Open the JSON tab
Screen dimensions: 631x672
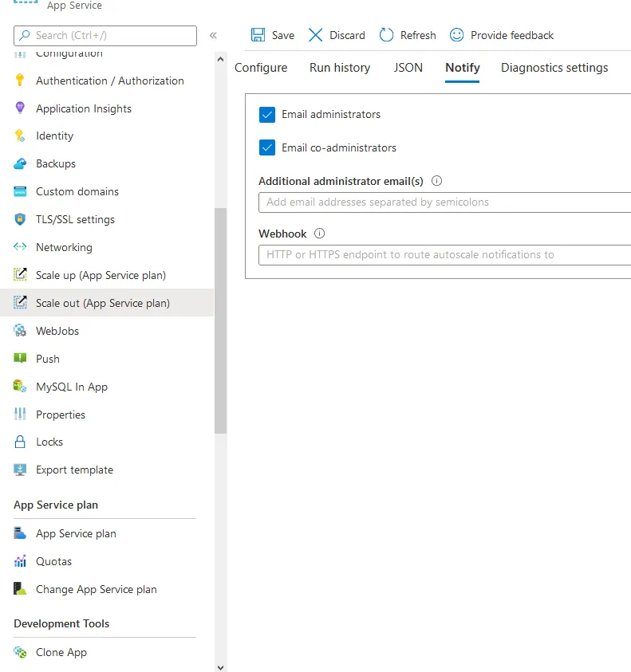408,68
